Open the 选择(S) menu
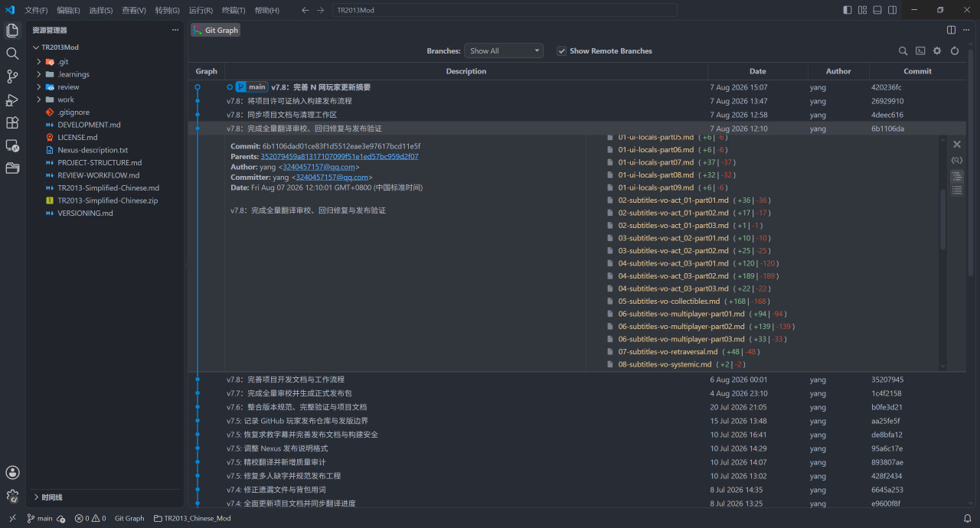The width and height of the screenshot is (980, 528). pyautogui.click(x=101, y=10)
